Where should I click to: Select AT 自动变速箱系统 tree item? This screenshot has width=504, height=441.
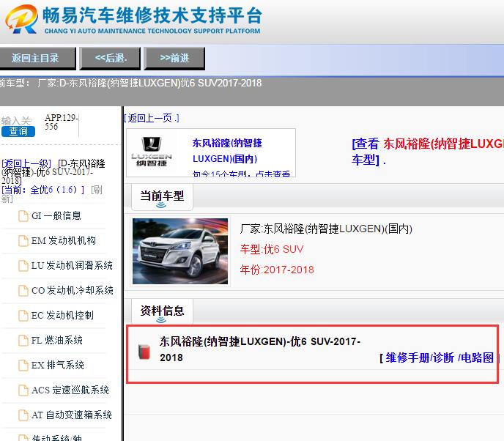[71, 415]
